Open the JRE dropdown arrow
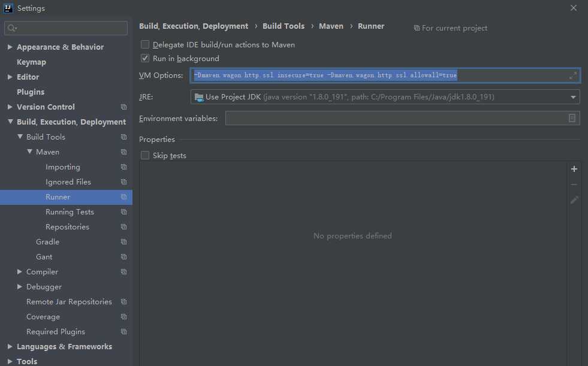The height and width of the screenshot is (366, 588). (573, 98)
